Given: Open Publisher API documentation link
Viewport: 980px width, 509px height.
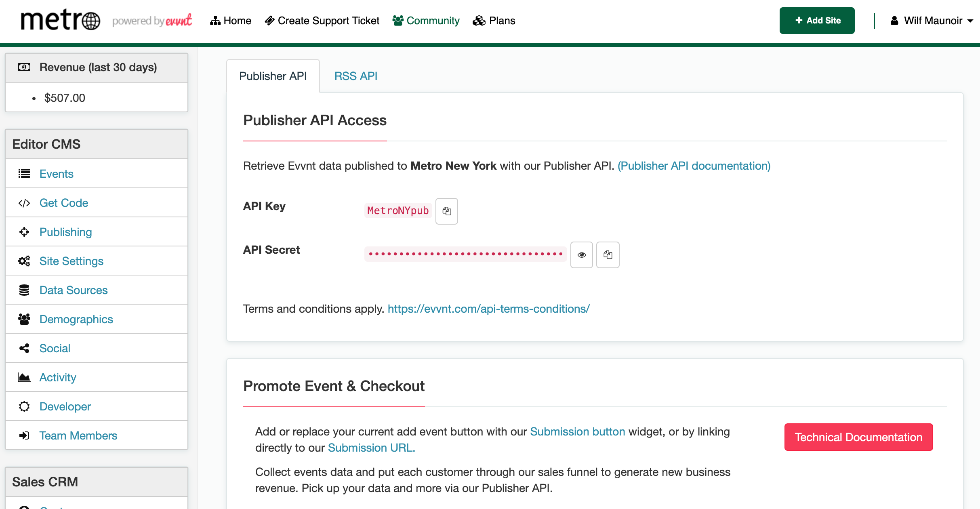Looking at the screenshot, I should click(x=694, y=166).
